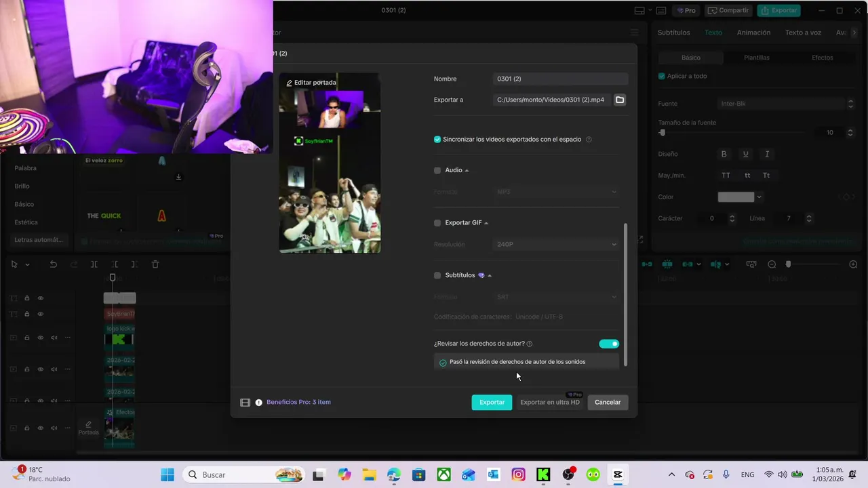Image resolution: width=868 pixels, height=488 pixels.
Task: Open the 240P GIF resolution dropdown
Action: tap(556, 244)
